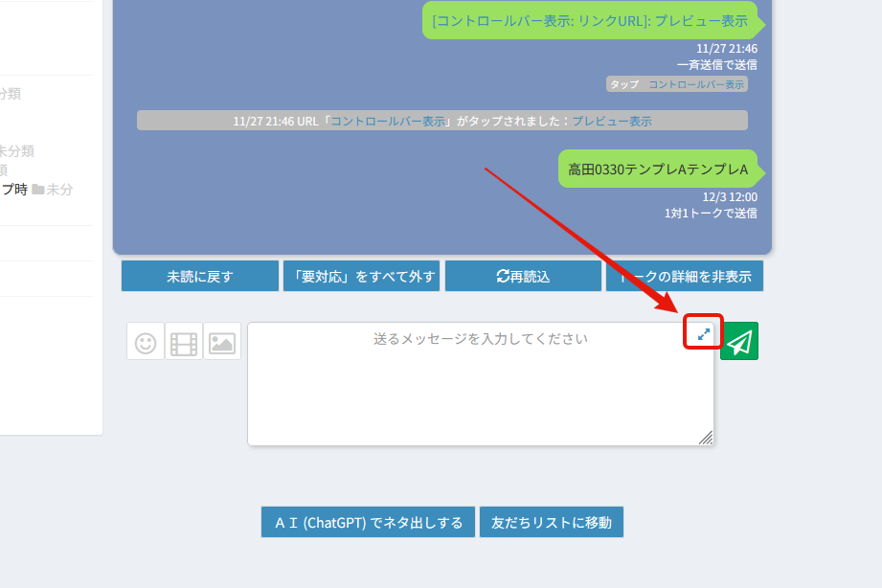Click コントロールバー表示 link in gray タップ tag
882x588 pixels.
pyautogui.click(x=695, y=84)
